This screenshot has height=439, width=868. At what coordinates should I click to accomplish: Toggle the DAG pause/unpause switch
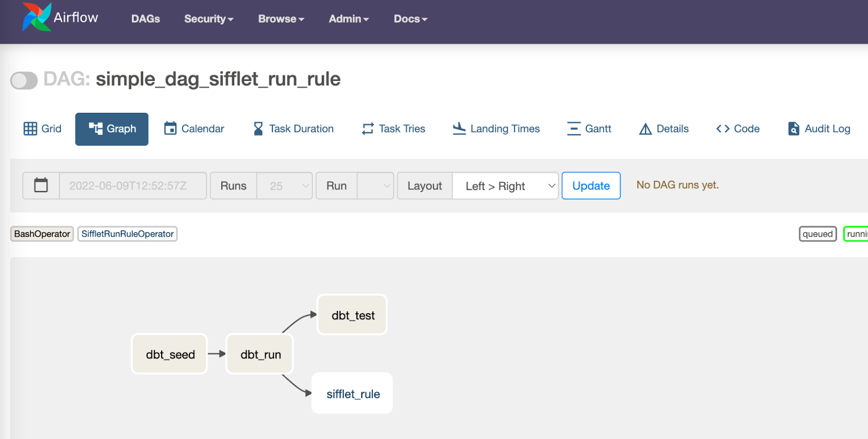pos(24,80)
